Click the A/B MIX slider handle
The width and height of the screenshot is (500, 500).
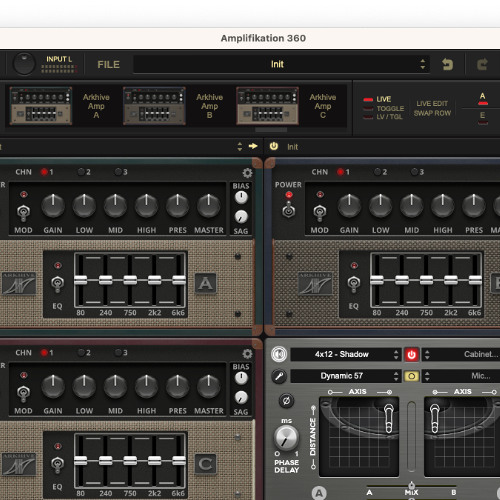click(x=412, y=485)
